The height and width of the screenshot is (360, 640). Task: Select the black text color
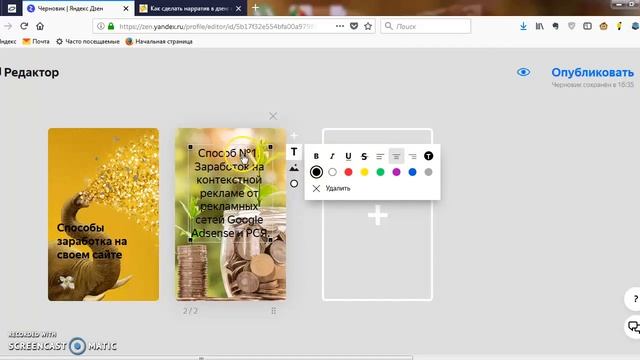click(316, 172)
